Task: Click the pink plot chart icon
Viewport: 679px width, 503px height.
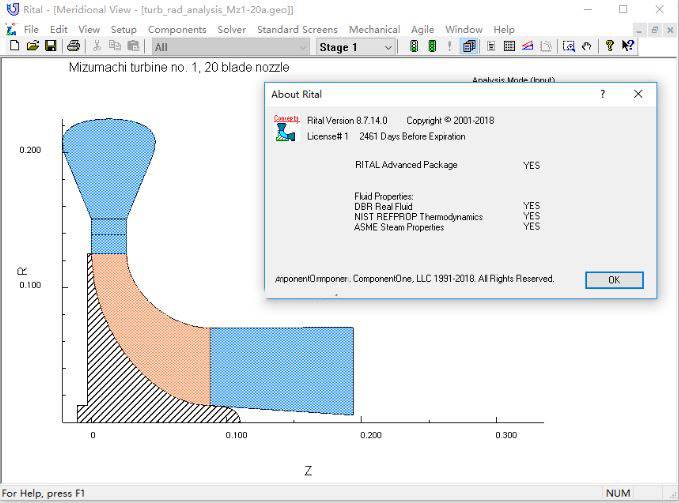Action: click(527, 46)
